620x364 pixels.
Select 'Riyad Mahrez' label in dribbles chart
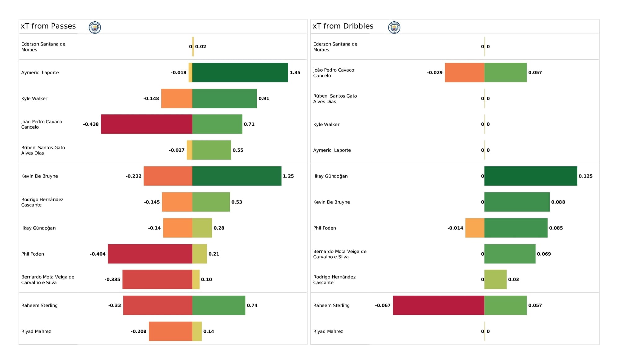tap(328, 331)
